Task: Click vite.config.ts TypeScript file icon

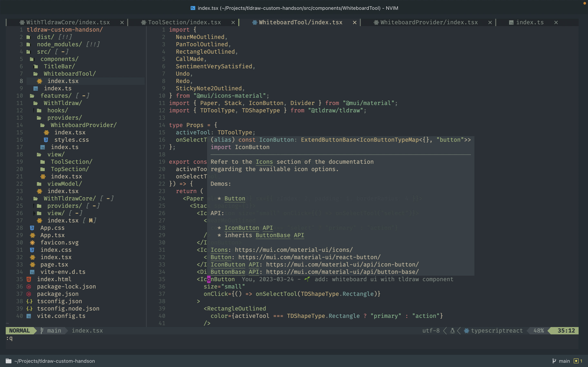Action: pyautogui.click(x=29, y=316)
